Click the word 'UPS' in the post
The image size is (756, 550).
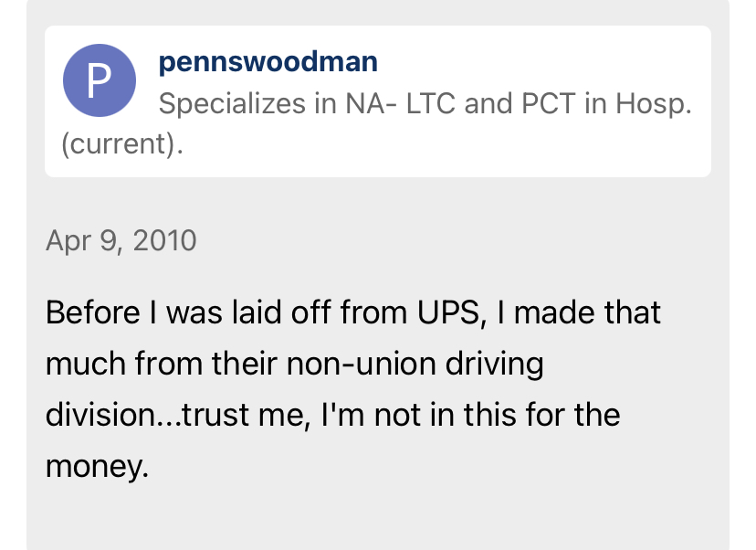pos(448,312)
